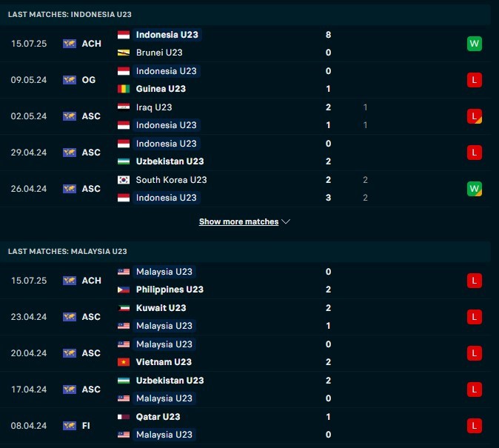The width and height of the screenshot is (499, 448).
Task: Select the Last Matches: Indonesia U23 header
Action: [x=70, y=14]
